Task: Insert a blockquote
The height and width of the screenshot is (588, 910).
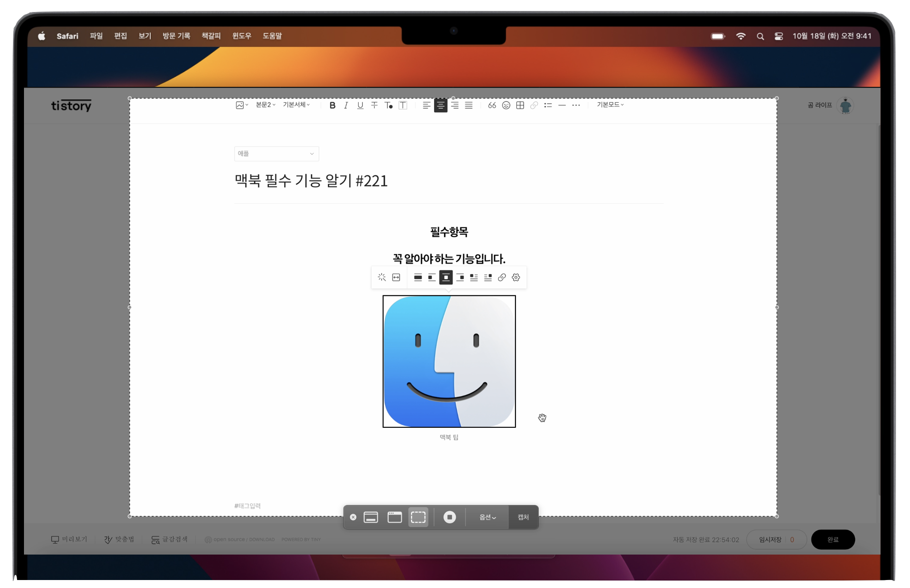Action: pyautogui.click(x=492, y=105)
